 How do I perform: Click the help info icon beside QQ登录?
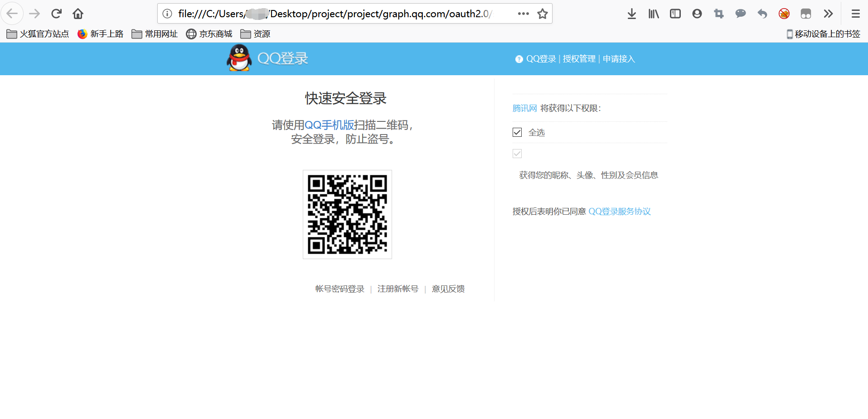point(518,59)
